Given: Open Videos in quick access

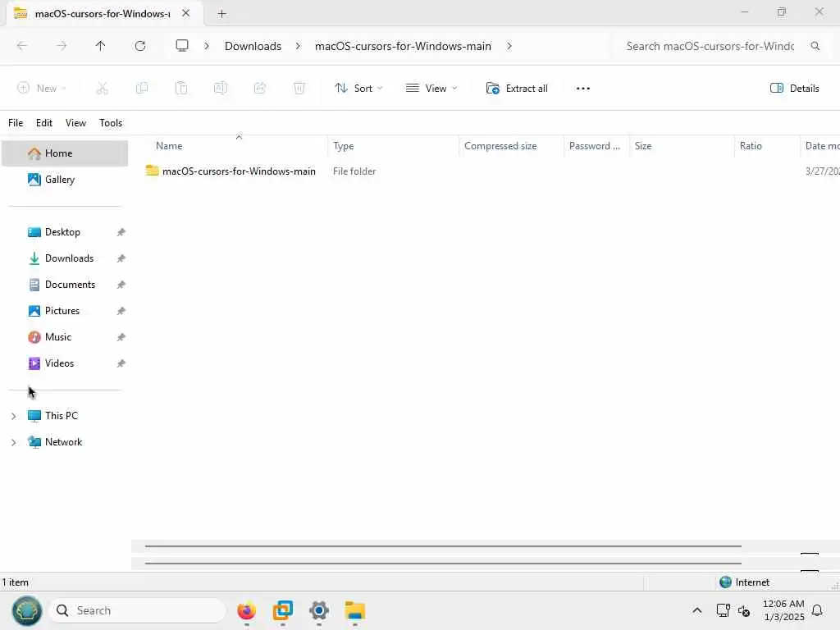Looking at the screenshot, I should point(65,363).
